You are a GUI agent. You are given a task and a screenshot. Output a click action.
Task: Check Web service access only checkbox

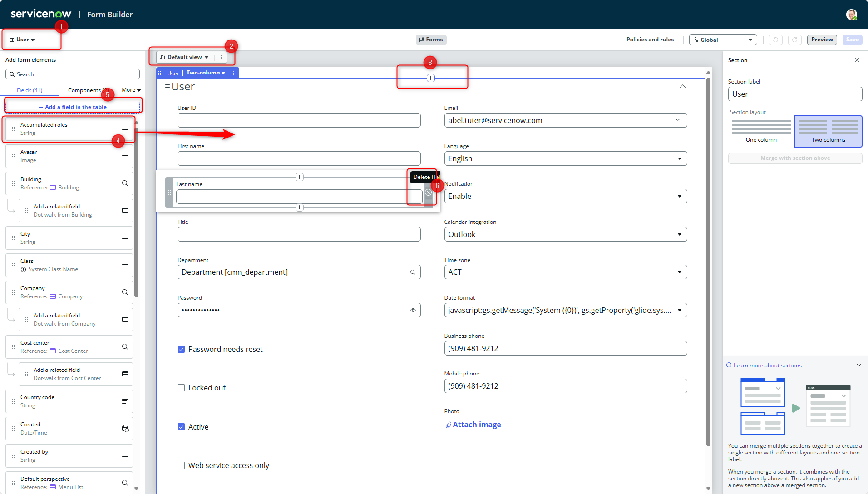(181, 465)
